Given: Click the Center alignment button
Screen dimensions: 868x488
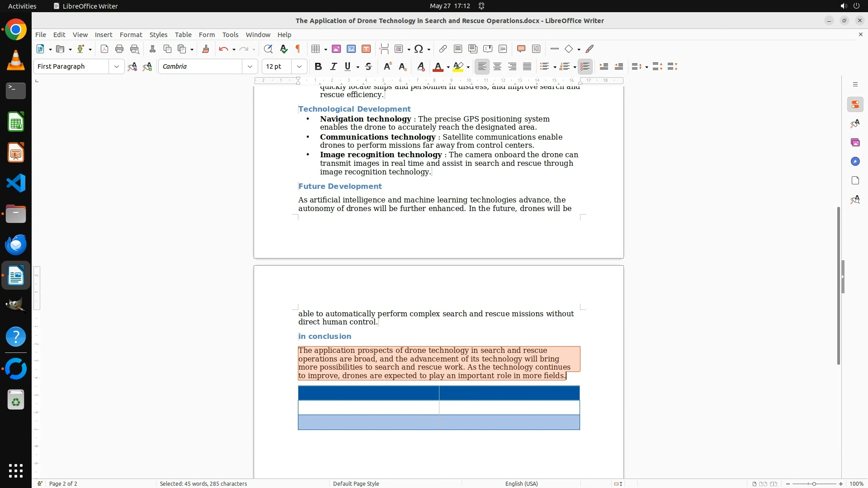Looking at the screenshot, I should [x=497, y=66].
